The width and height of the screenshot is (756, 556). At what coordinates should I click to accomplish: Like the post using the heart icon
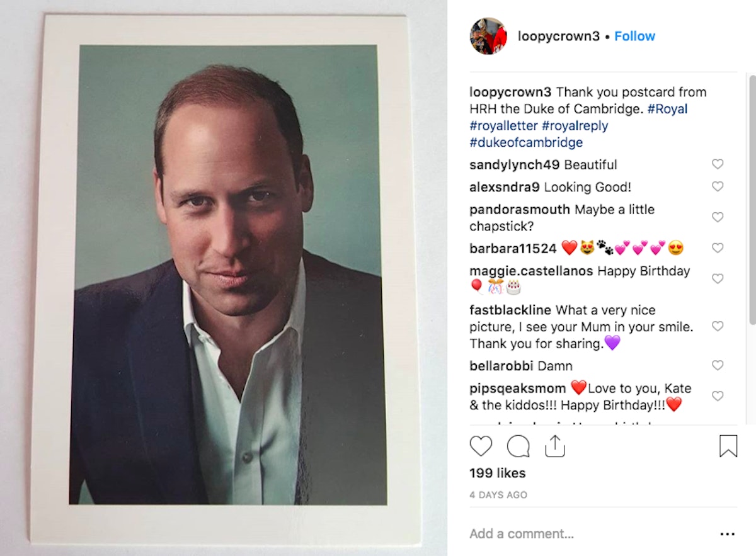(481, 446)
